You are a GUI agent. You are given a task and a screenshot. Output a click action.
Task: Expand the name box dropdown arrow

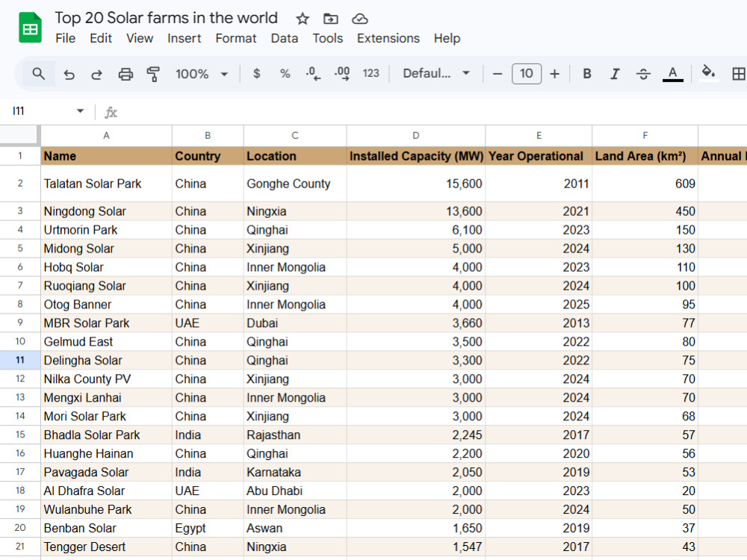click(x=80, y=111)
